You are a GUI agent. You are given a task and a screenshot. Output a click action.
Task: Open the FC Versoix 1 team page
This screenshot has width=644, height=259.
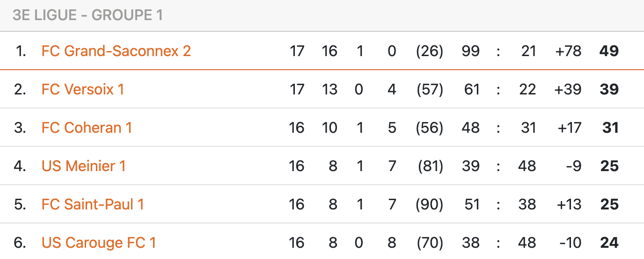[83, 89]
